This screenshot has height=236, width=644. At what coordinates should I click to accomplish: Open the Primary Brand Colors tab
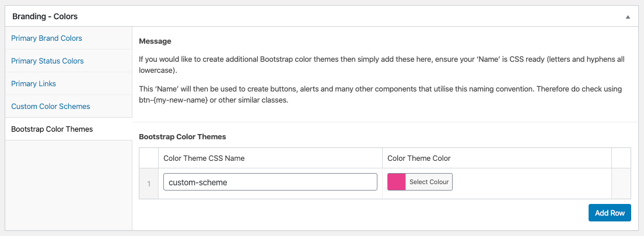tap(47, 38)
